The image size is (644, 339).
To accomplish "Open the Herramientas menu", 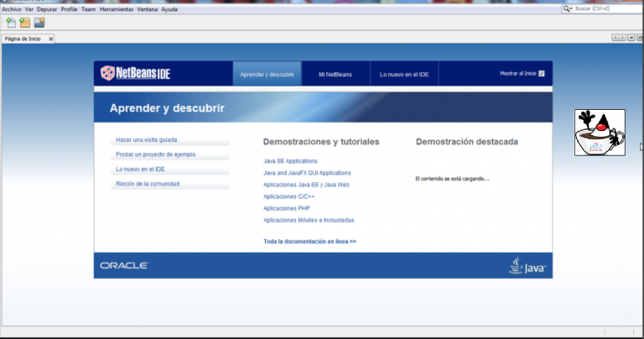I will (x=117, y=9).
